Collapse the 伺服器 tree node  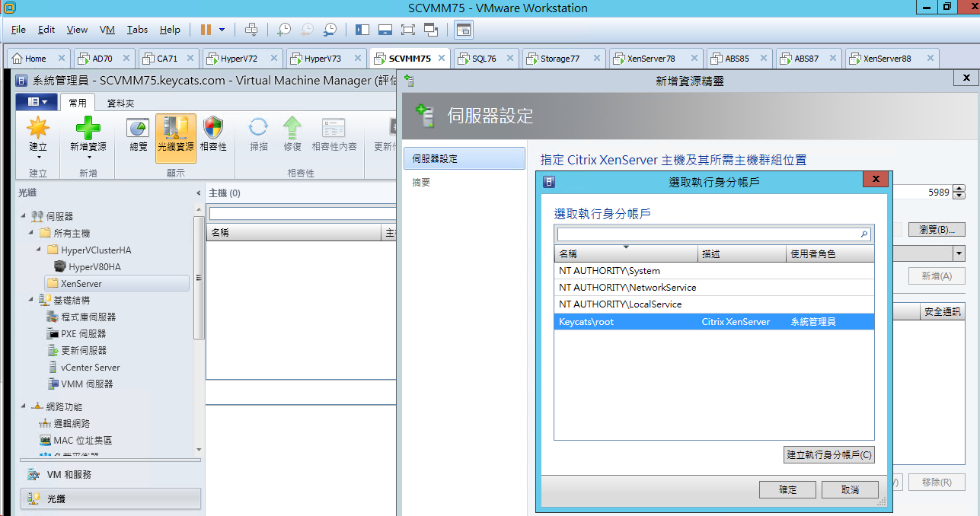(24, 217)
